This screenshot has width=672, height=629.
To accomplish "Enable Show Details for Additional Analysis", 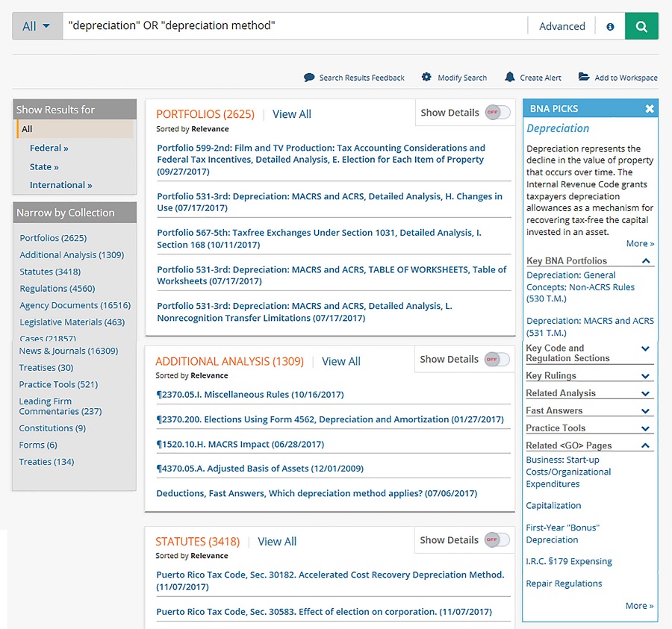I will click(497, 359).
